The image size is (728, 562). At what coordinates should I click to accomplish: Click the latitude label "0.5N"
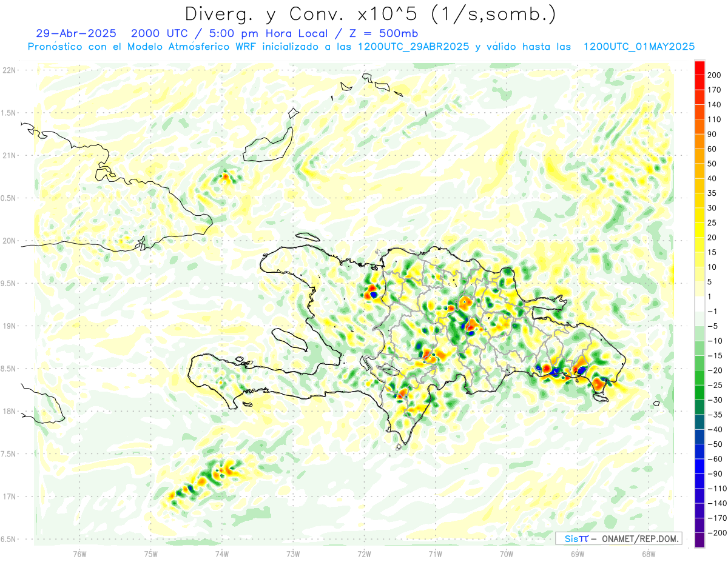point(9,198)
